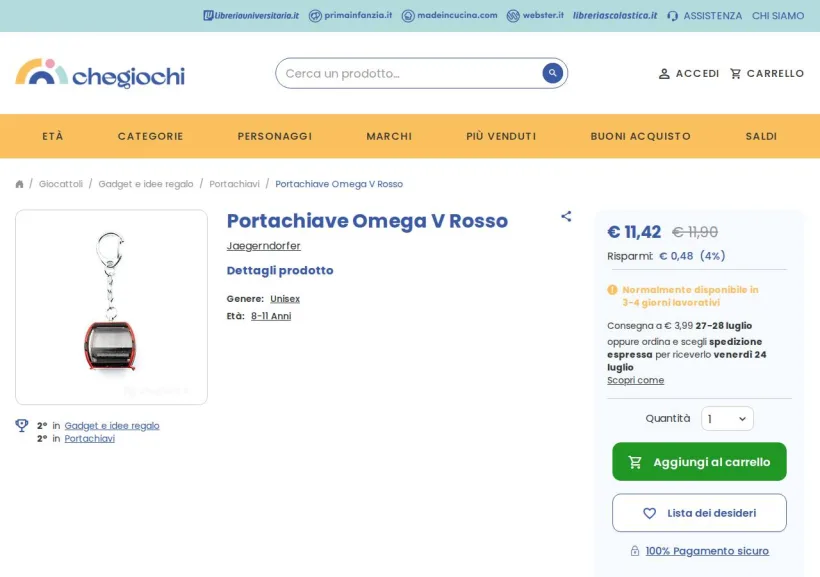Open madeincucina.com site link
Image resolution: width=820 pixels, height=577 pixels.
450,16
